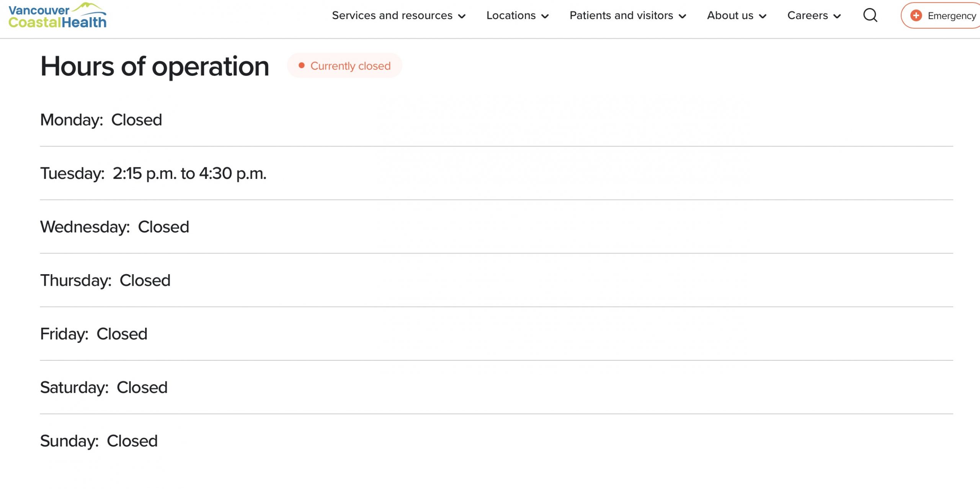Click the orange status dot indicator
This screenshot has height=489, width=980.
[x=302, y=65]
